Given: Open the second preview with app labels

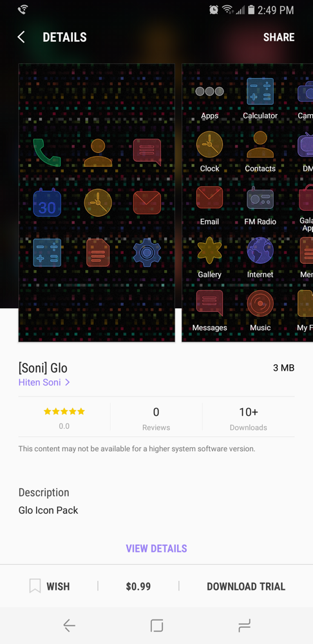Looking at the screenshot, I should (x=247, y=202).
